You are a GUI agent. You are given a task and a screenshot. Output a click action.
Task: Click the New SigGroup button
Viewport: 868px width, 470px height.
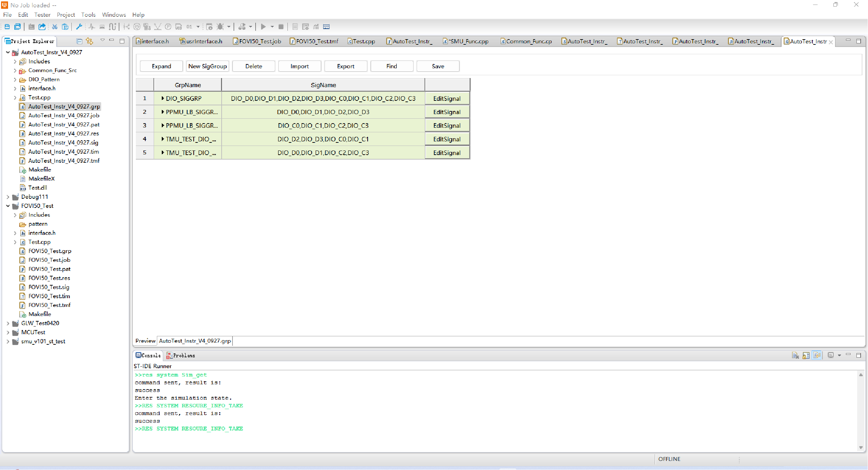pyautogui.click(x=207, y=66)
